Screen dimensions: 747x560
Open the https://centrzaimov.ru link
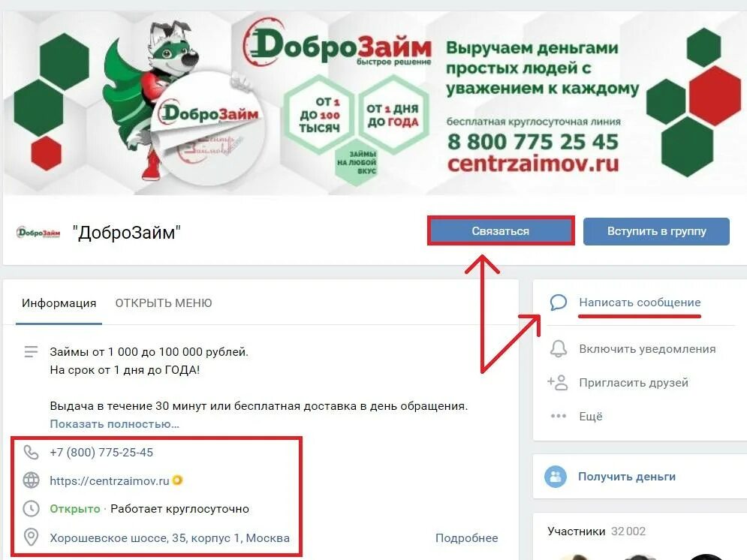pyautogui.click(x=110, y=481)
